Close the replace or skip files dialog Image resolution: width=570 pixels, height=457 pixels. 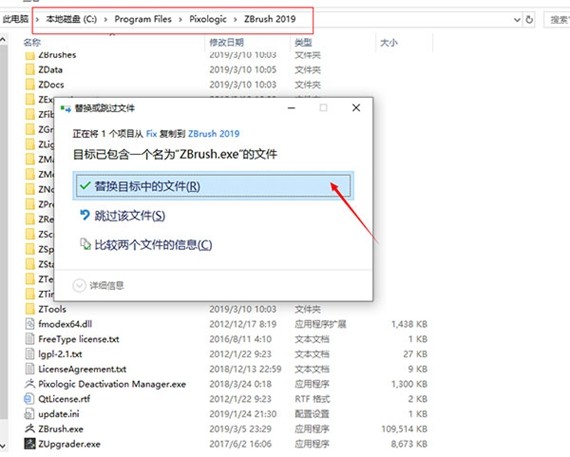click(356, 108)
